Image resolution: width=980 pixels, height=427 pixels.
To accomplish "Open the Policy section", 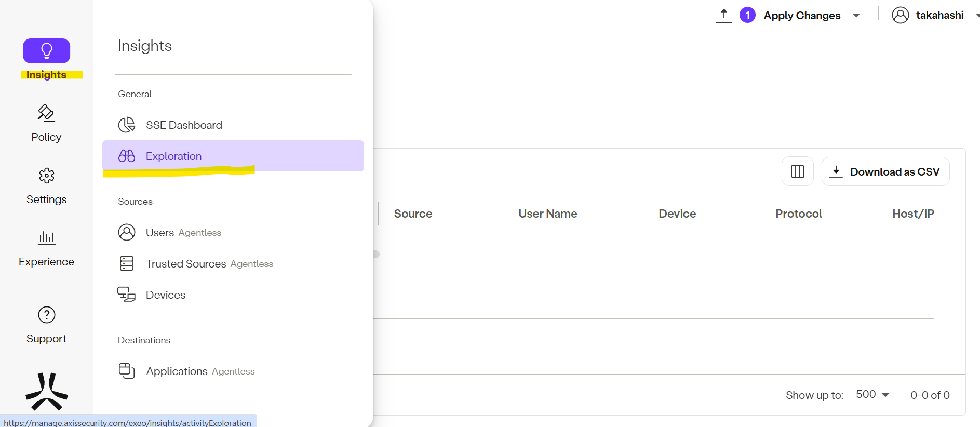I will [46, 123].
